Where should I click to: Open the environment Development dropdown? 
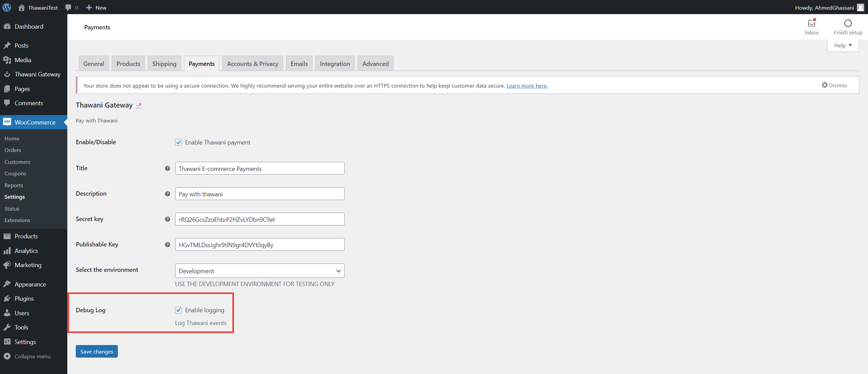[x=260, y=271]
